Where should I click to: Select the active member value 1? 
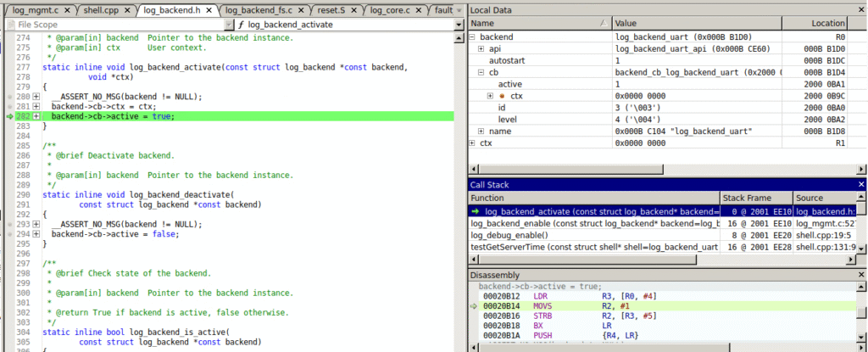coord(617,84)
